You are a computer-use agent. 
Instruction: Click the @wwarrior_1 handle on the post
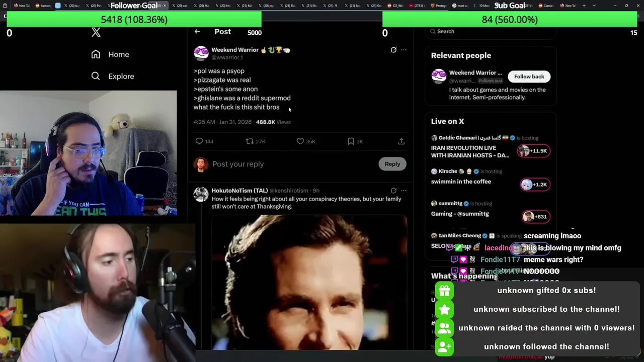point(227,58)
